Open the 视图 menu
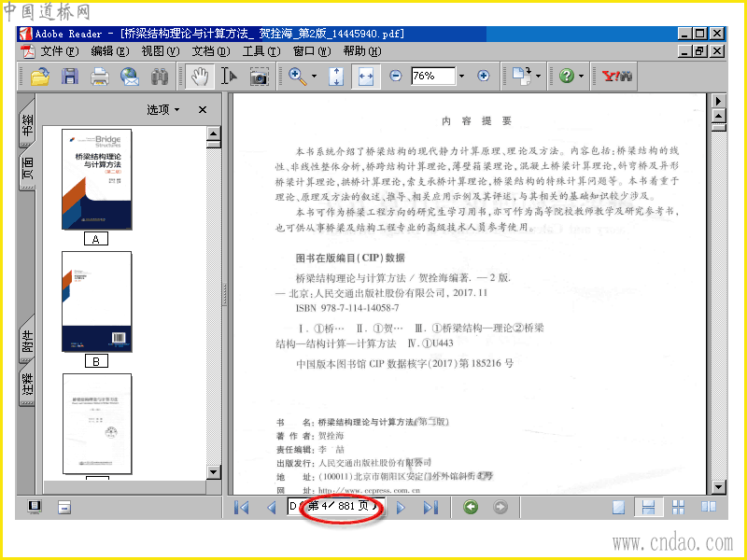Image resolution: width=747 pixels, height=560 pixels. (x=160, y=51)
